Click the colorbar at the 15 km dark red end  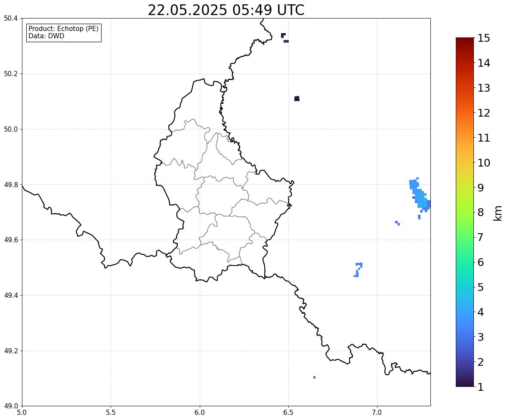[x=465, y=39]
